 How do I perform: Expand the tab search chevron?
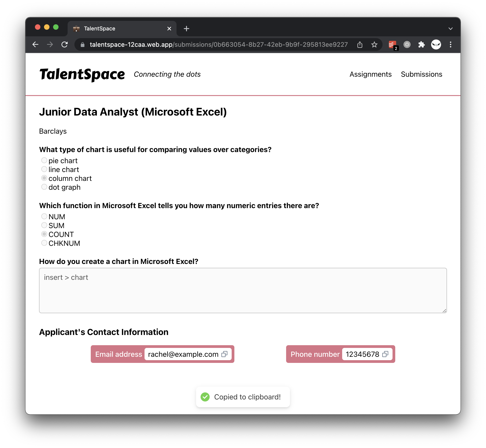pyautogui.click(x=450, y=29)
